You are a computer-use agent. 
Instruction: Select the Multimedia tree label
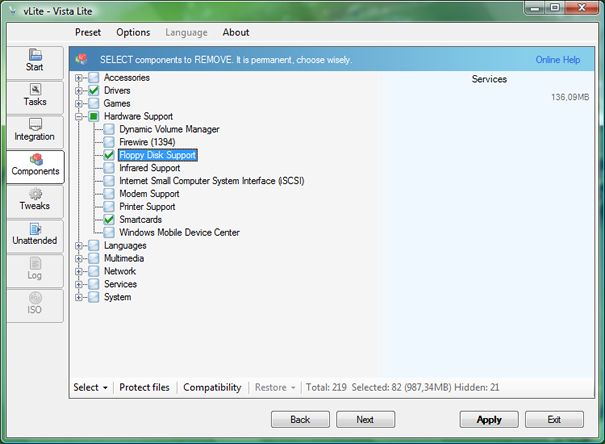click(124, 258)
